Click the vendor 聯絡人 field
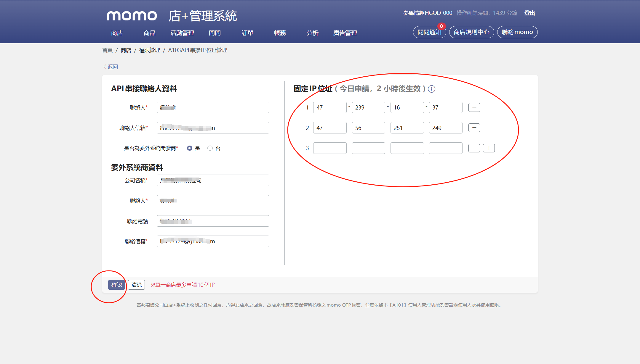The height and width of the screenshot is (364, 640). [x=213, y=201]
